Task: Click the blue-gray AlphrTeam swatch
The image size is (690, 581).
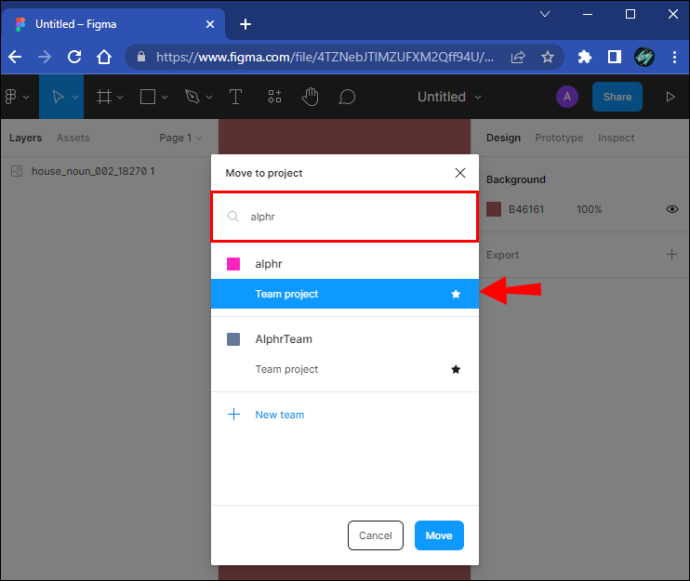Action: (x=233, y=339)
